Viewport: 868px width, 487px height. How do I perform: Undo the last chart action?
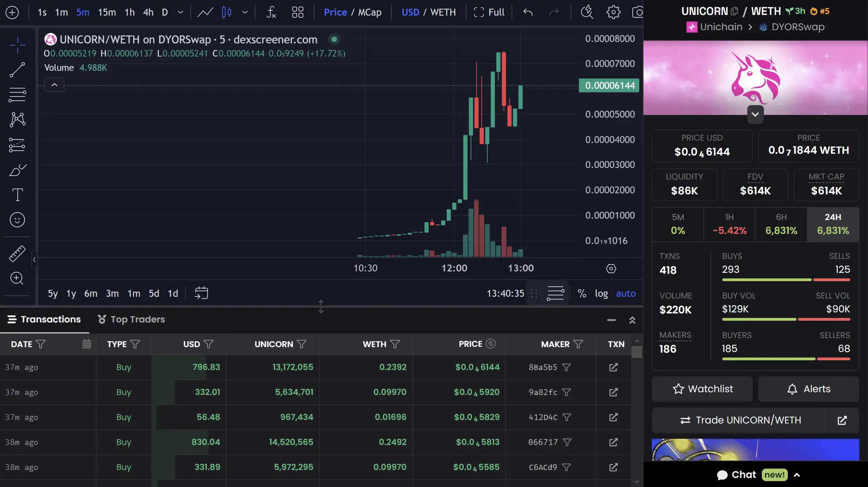[x=527, y=12]
